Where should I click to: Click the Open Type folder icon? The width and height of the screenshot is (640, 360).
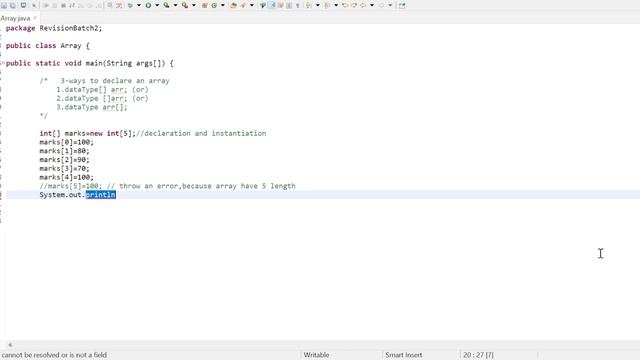pos(233,5)
